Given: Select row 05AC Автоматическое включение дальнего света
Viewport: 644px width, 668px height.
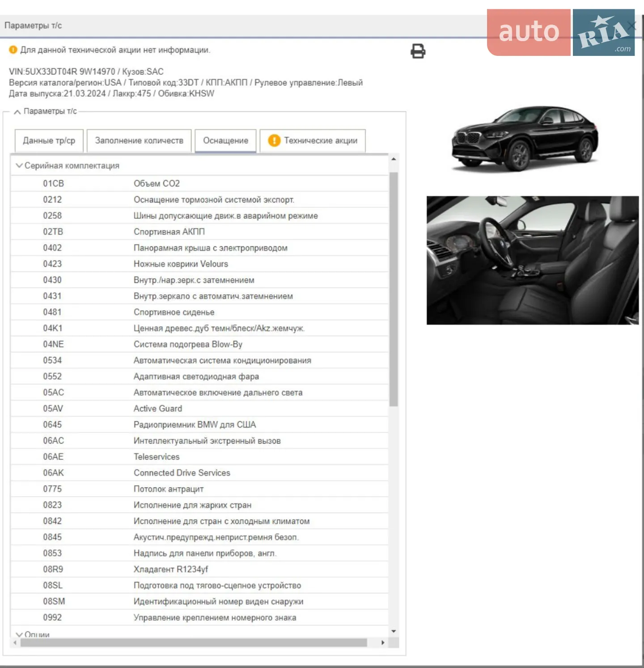Looking at the screenshot, I should tap(199, 393).
